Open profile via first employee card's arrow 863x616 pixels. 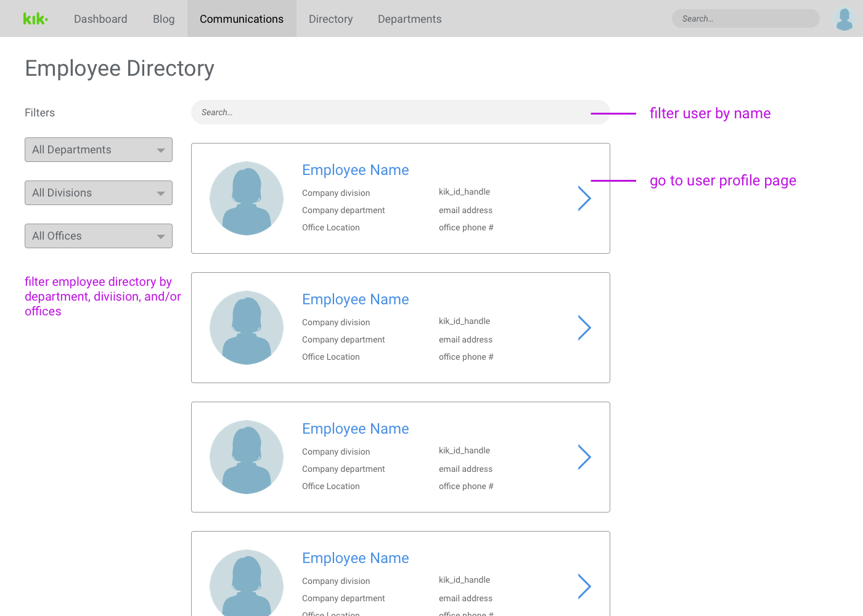click(x=584, y=198)
